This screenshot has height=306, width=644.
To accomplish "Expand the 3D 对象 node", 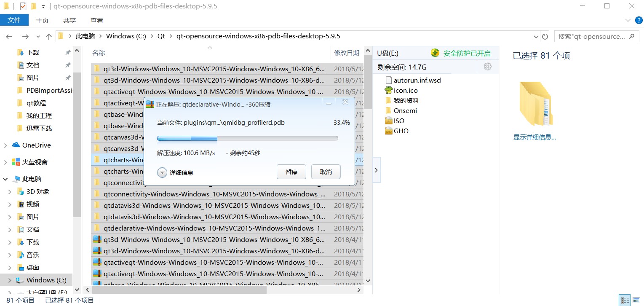I will coord(10,192).
